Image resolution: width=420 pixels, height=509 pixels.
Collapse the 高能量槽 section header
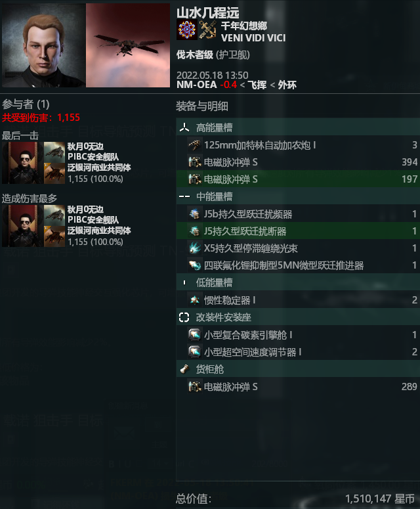point(298,127)
